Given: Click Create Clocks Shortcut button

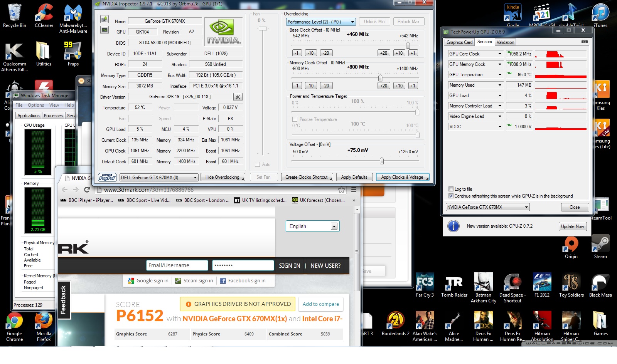Looking at the screenshot, I should click(307, 177).
